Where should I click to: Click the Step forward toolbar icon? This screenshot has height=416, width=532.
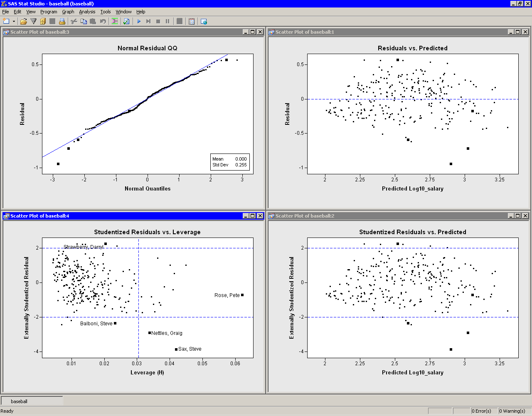pos(148,21)
